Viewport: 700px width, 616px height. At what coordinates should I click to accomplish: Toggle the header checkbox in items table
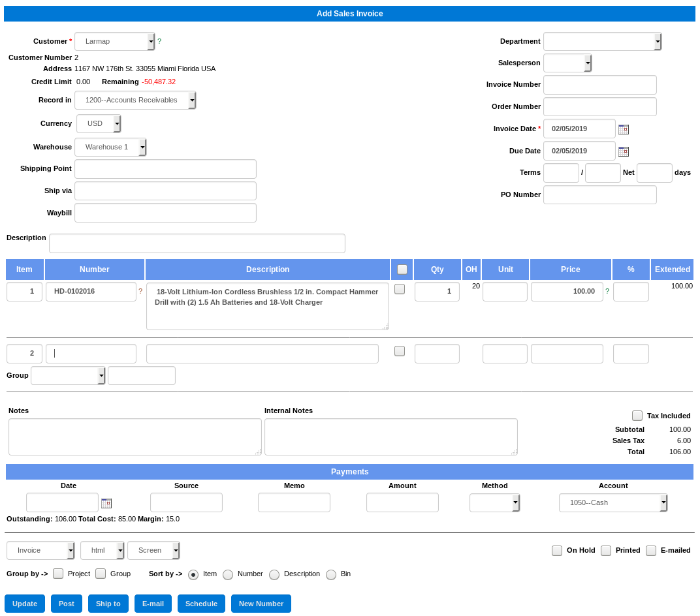[402, 269]
